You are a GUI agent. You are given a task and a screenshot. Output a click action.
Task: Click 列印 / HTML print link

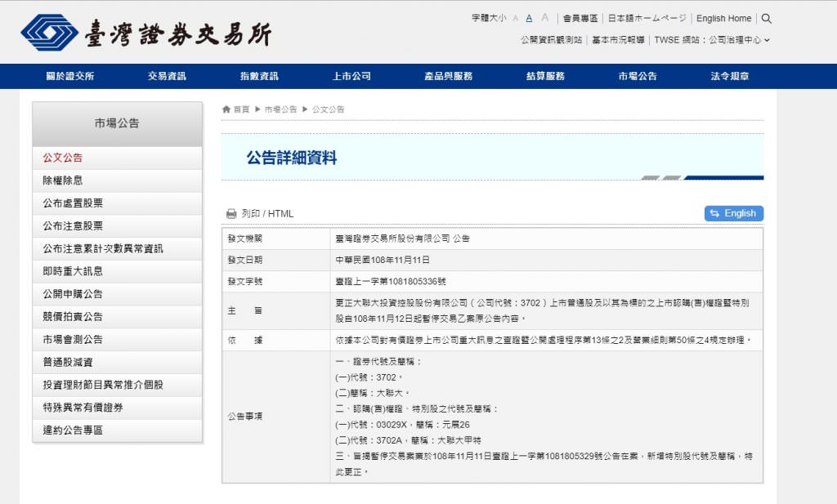pyautogui.click(x=267, y=214)
